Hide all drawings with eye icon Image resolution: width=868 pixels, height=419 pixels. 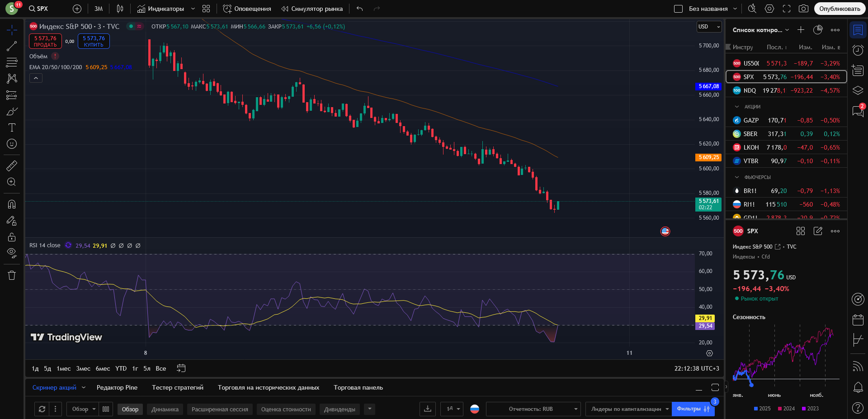click(x=12, y=253)
